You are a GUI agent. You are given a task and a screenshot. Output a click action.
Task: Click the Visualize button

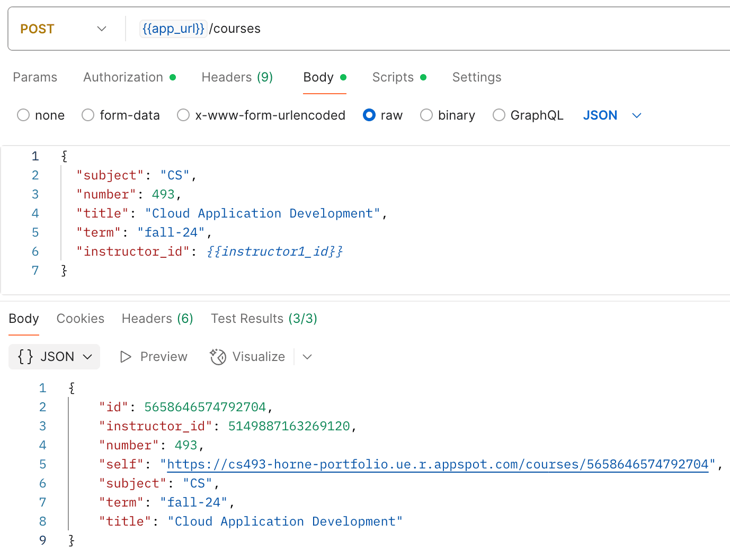coord(247,357)
